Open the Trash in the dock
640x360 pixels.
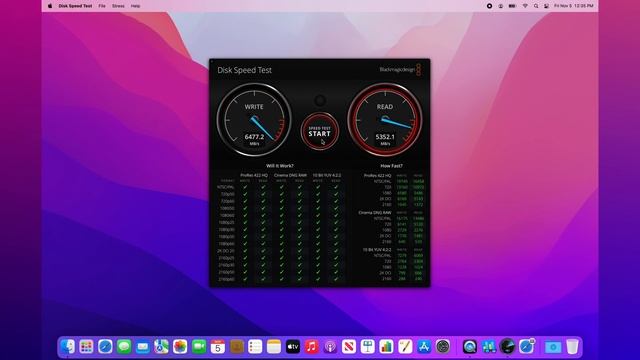pyautogui.click(x=572, y=347)
